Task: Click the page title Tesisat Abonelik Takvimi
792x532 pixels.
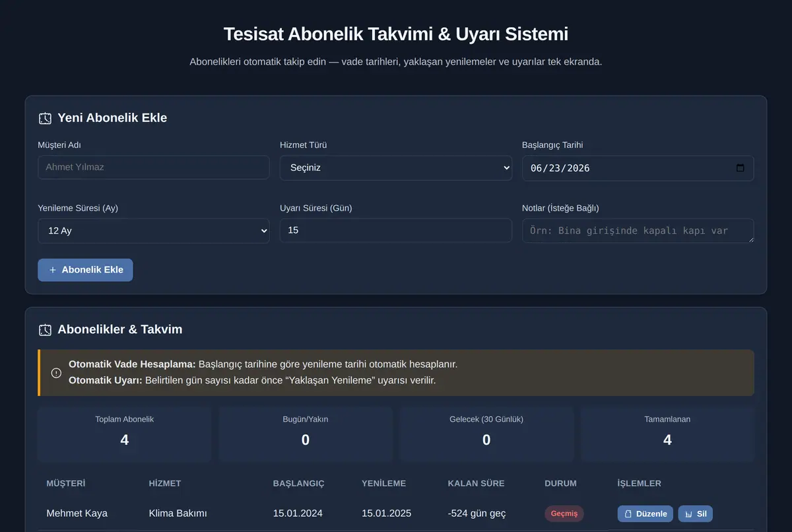Action: pos(396,34)
